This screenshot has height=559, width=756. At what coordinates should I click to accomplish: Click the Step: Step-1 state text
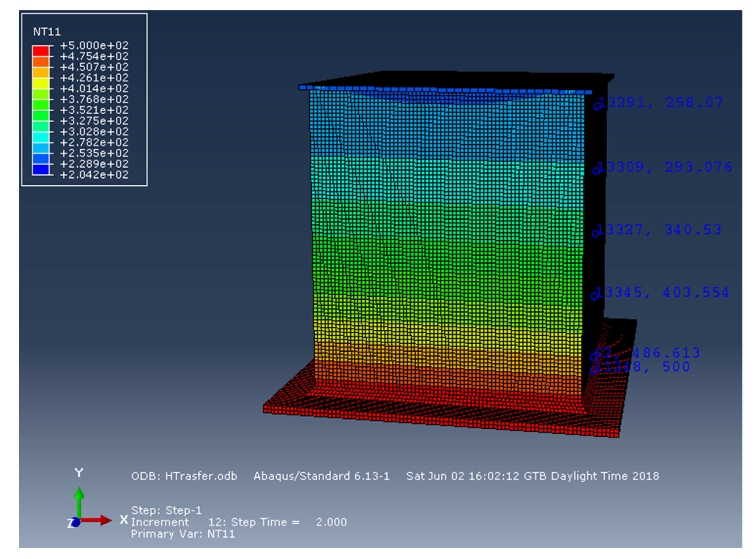click(x=166, y=510)
